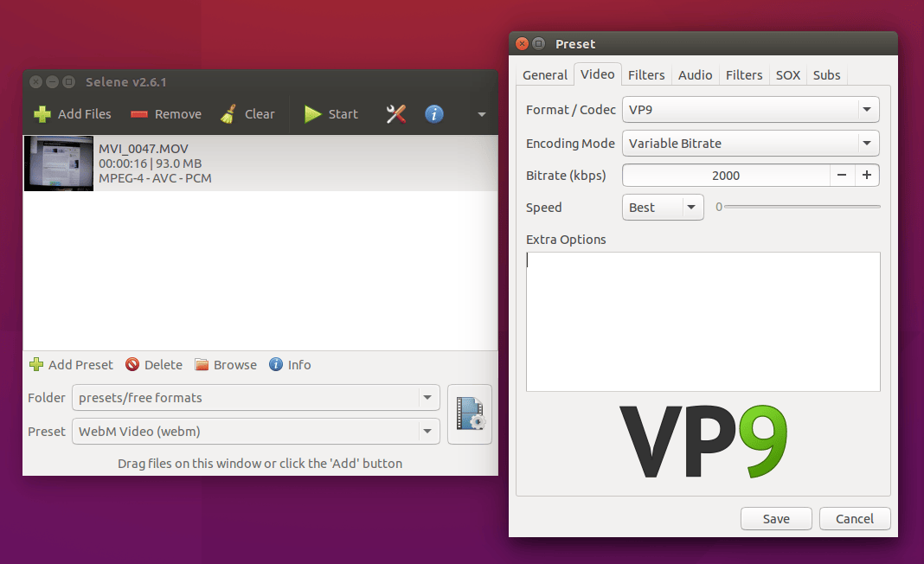Expand the toolbar overflow arrow
Screen dimensions: 924x564
coord(481,114)
